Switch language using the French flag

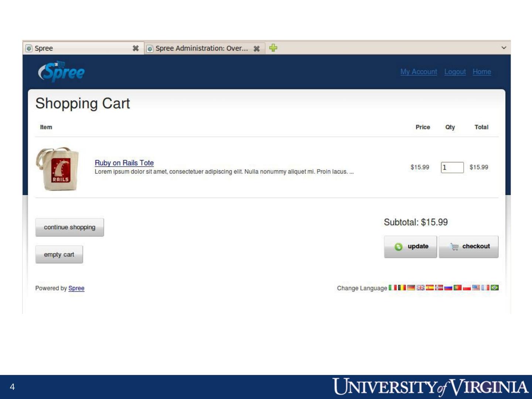(485, 287)
